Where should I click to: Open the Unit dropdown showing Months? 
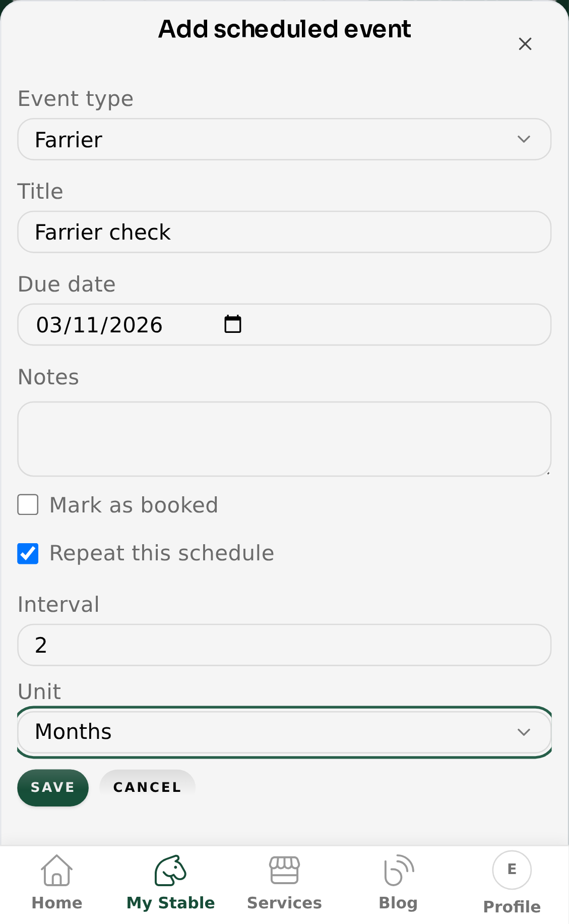tap(284, 732)
